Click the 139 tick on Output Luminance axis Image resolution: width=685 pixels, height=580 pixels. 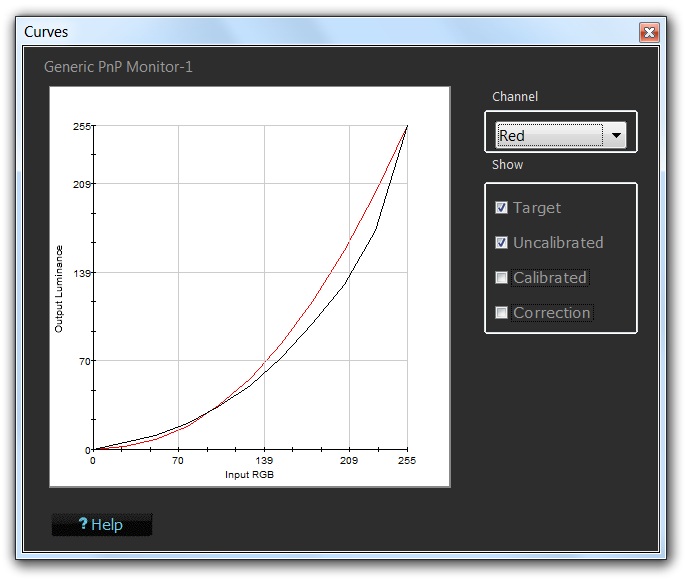[82, 274]
